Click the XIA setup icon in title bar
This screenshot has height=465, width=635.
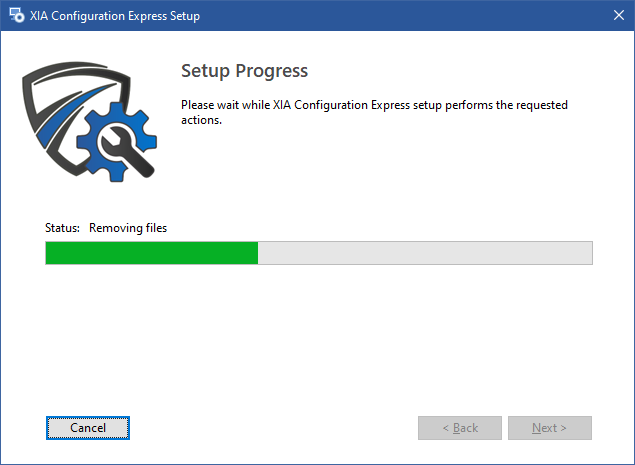[16, 16]
